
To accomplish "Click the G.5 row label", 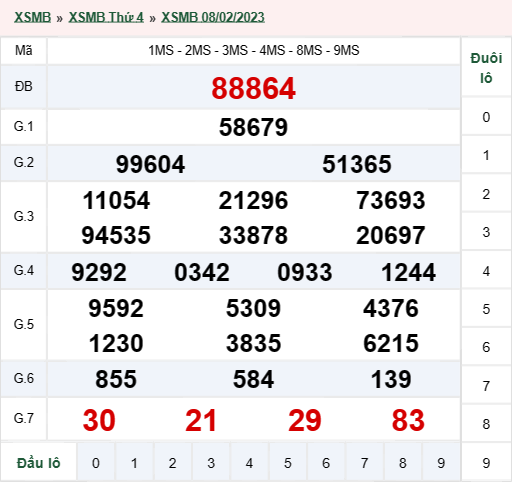I will pos(24,324).
